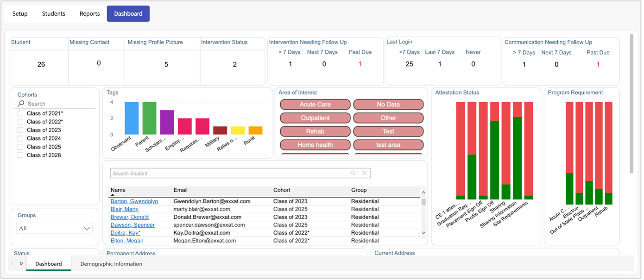Click the student table scroll-down arrow

click(423, 232)
